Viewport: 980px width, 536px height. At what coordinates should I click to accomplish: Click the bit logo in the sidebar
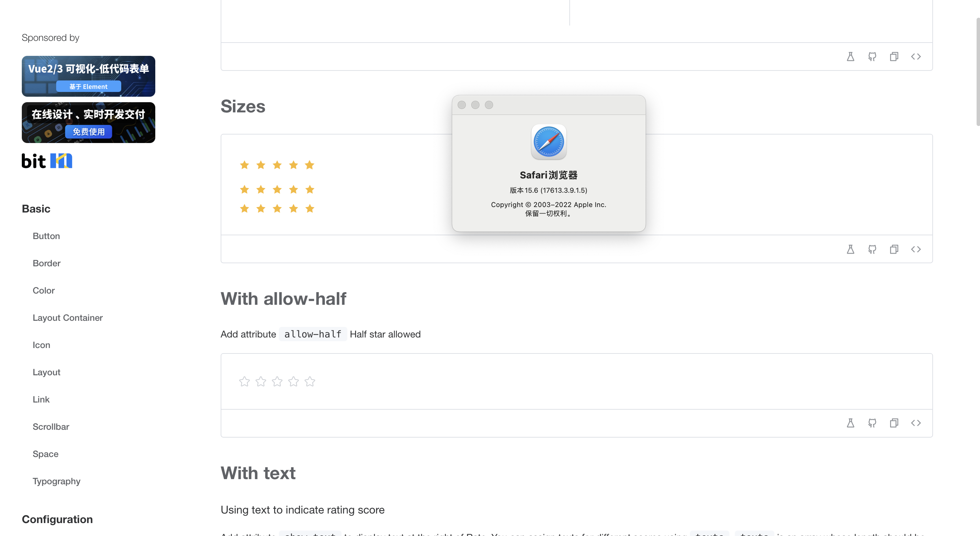[x=46, y=160]
